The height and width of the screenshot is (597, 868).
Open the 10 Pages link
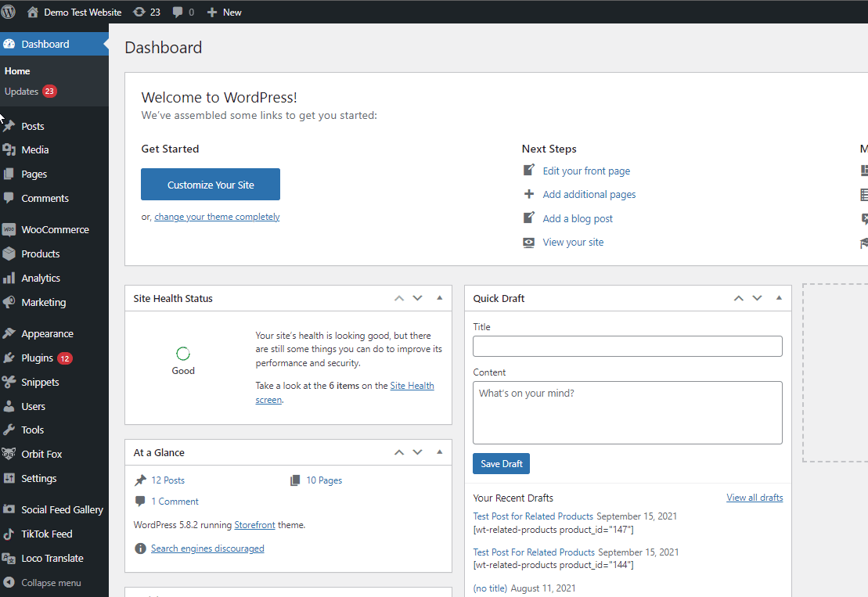[324, 480]
